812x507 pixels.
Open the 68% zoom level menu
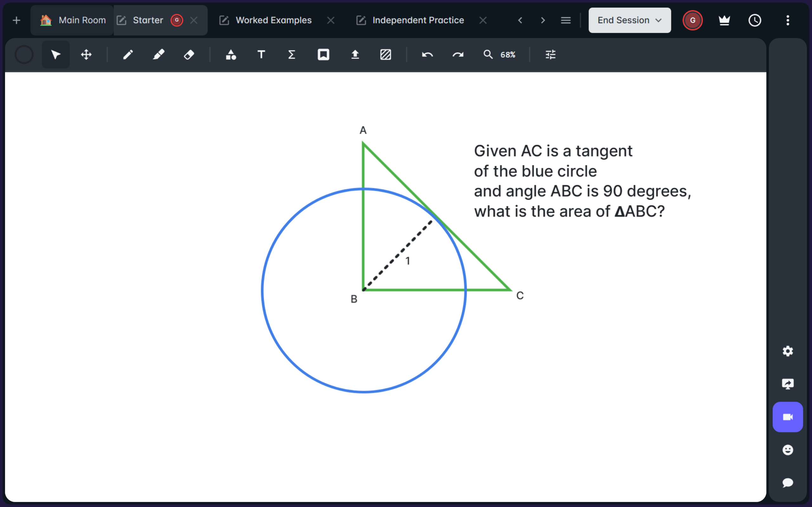pos(507,55)
